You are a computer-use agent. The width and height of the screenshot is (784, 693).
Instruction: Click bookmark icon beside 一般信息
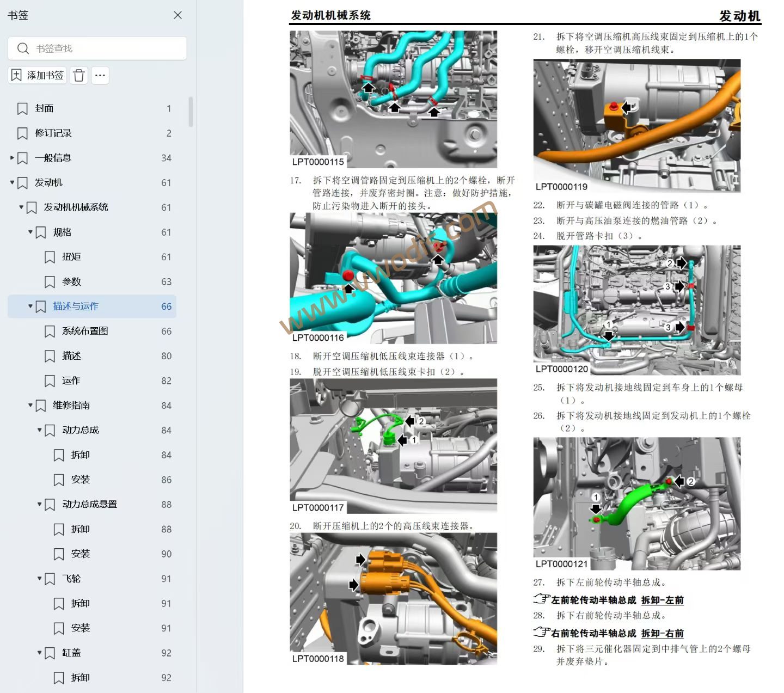(x=22, y=158)
